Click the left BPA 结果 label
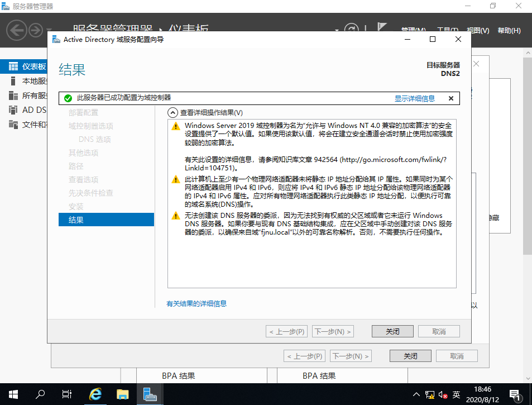The image size is (532, 405). (x=179, y=376)
